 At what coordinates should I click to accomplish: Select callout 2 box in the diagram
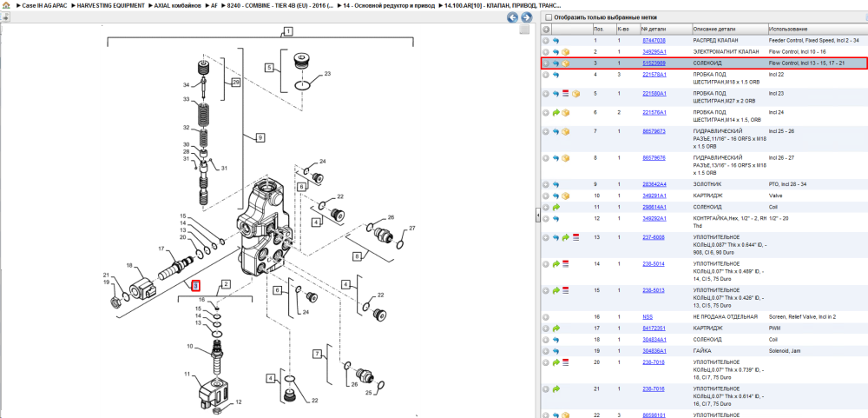(226, 285)
